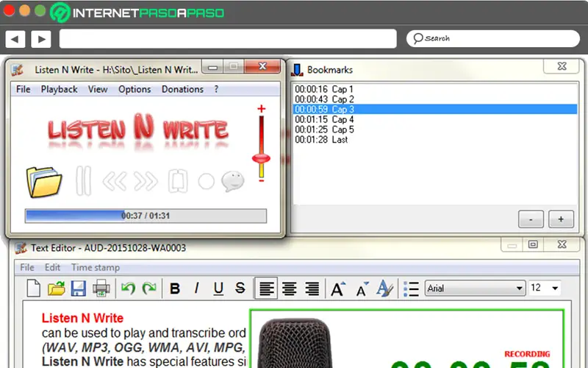Create new document in Text Editor
The width and height of the screenshot is (588, 368).
click(33, 289)
